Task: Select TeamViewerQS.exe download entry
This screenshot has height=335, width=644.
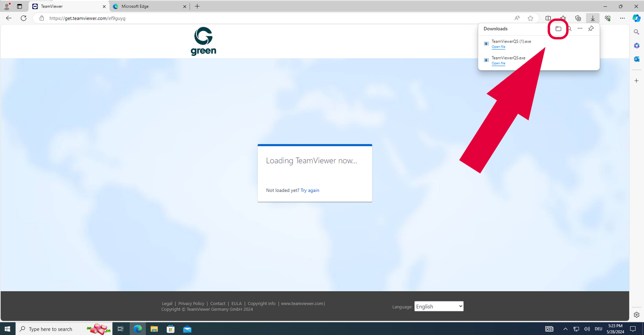Action: 539,60
